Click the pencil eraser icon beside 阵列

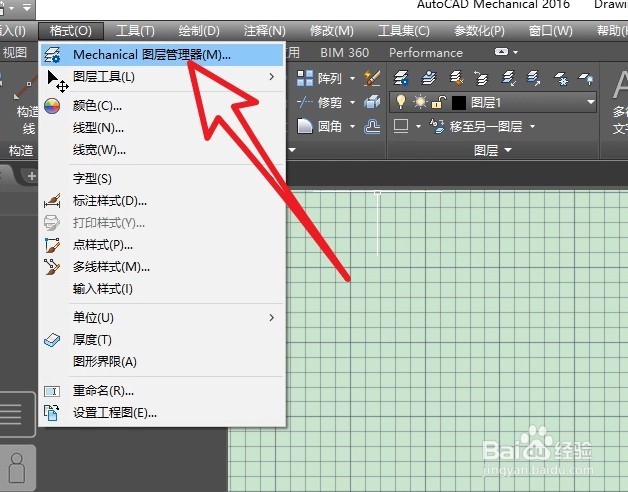pyautogui.click(x=372, y=78)
